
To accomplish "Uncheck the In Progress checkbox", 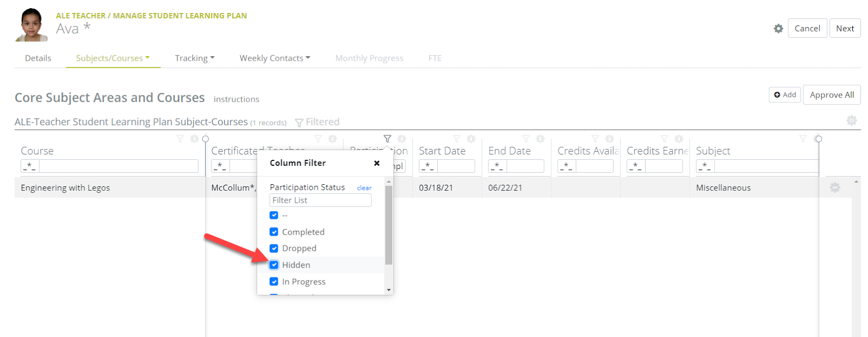I will (x=274, y=282).
